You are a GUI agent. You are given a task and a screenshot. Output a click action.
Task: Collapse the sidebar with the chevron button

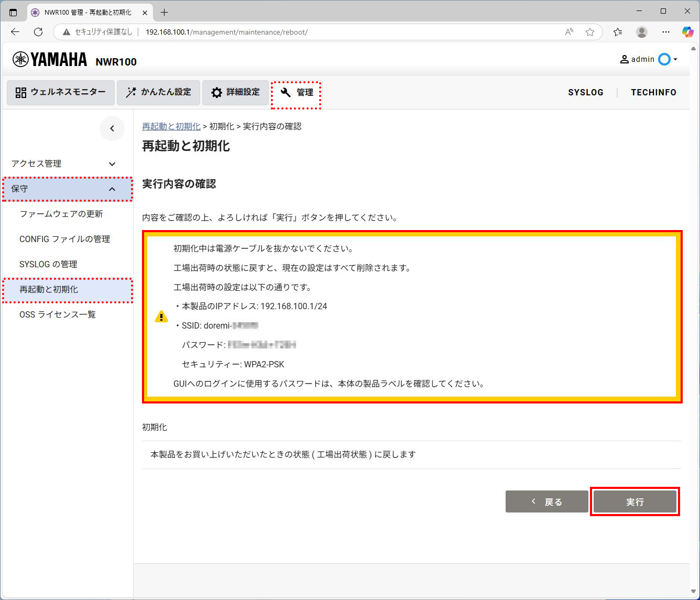click(112, 128)
